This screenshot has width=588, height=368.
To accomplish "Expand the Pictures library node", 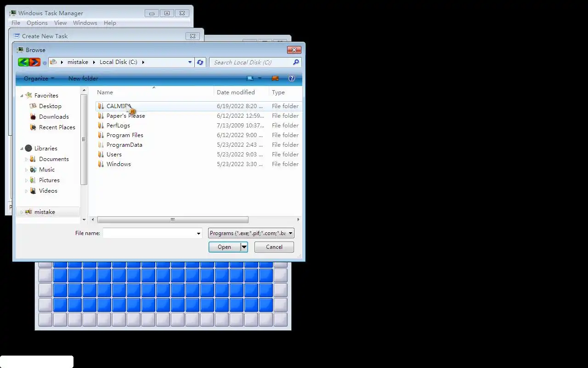I will 26,180.
